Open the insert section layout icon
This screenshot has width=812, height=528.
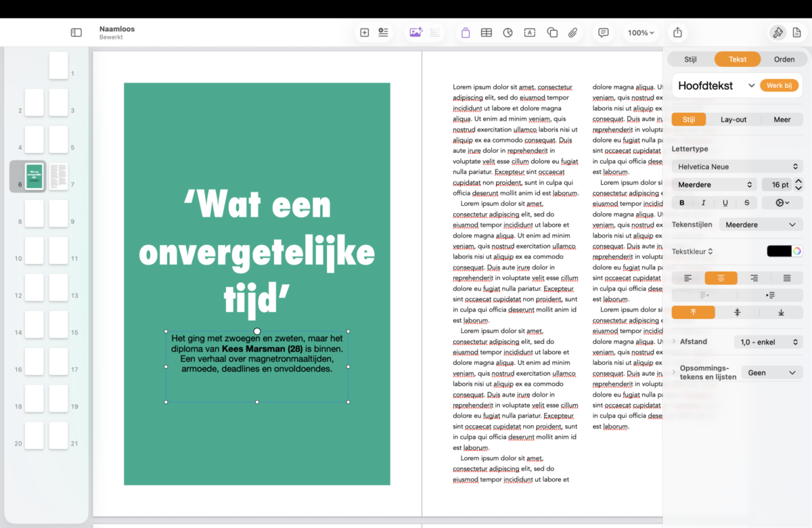(x=384, y=32)
